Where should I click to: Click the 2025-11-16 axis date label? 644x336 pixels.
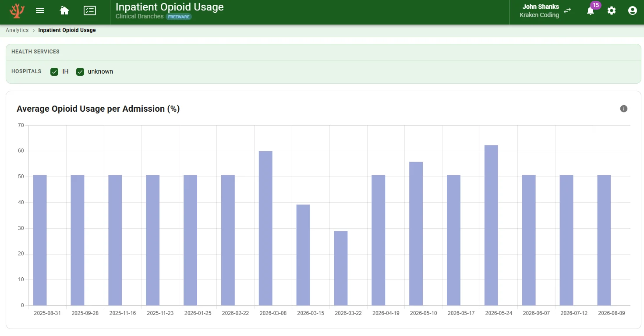point(123,313)
